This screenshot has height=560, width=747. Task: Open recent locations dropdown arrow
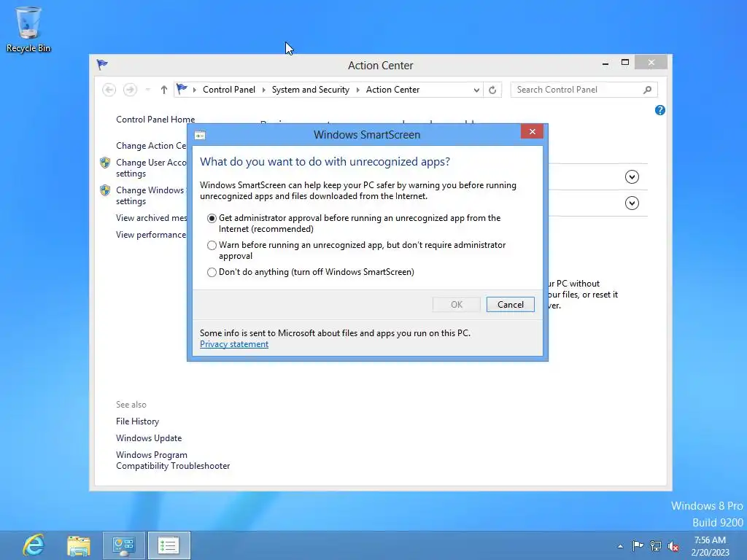147,90
